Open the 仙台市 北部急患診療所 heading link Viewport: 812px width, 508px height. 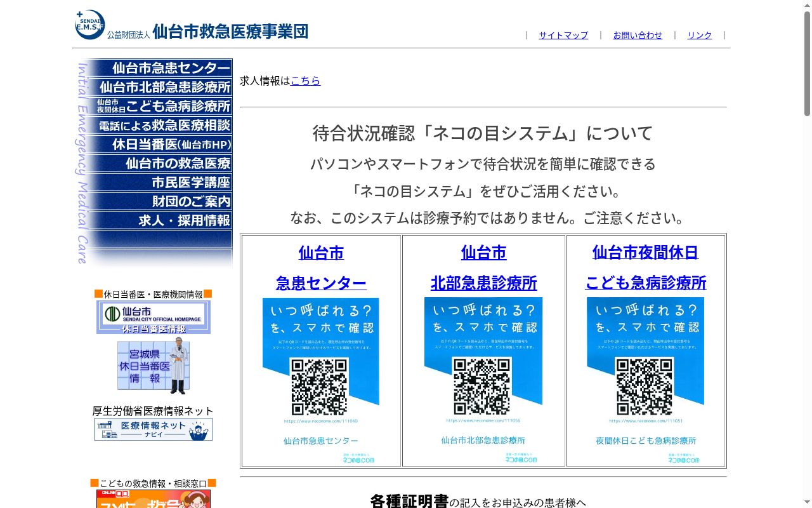[x=483, y=268]
